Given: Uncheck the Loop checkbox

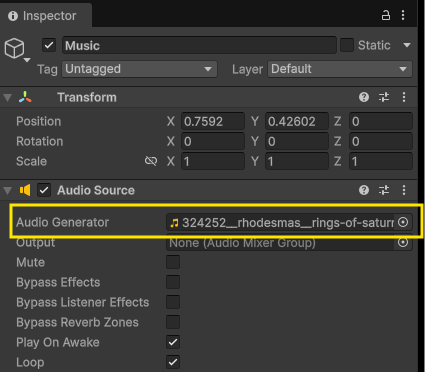Looking at the screenshot, I should coord(173,362).
